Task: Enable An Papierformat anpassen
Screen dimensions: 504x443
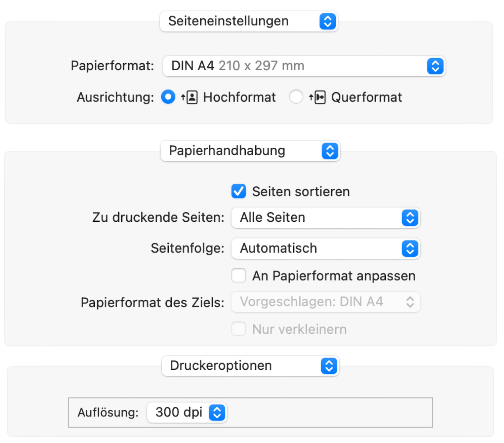Action: (x=238, y=275)
